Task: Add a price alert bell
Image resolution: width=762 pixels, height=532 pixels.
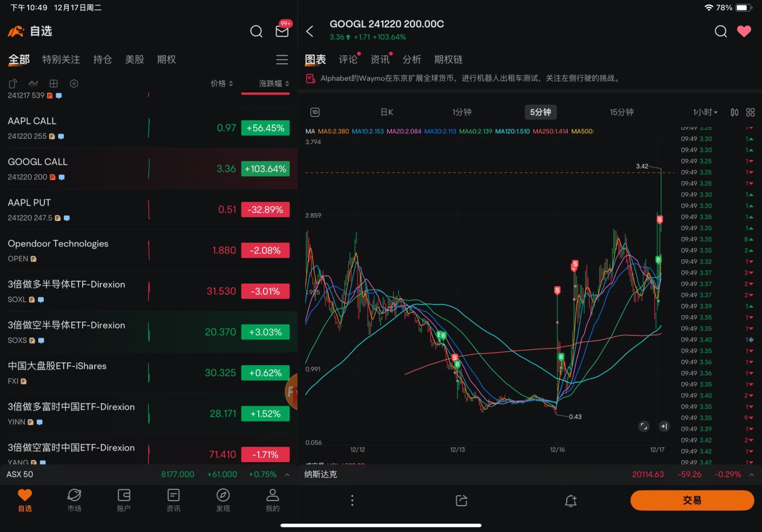Action: coord(571,500)
